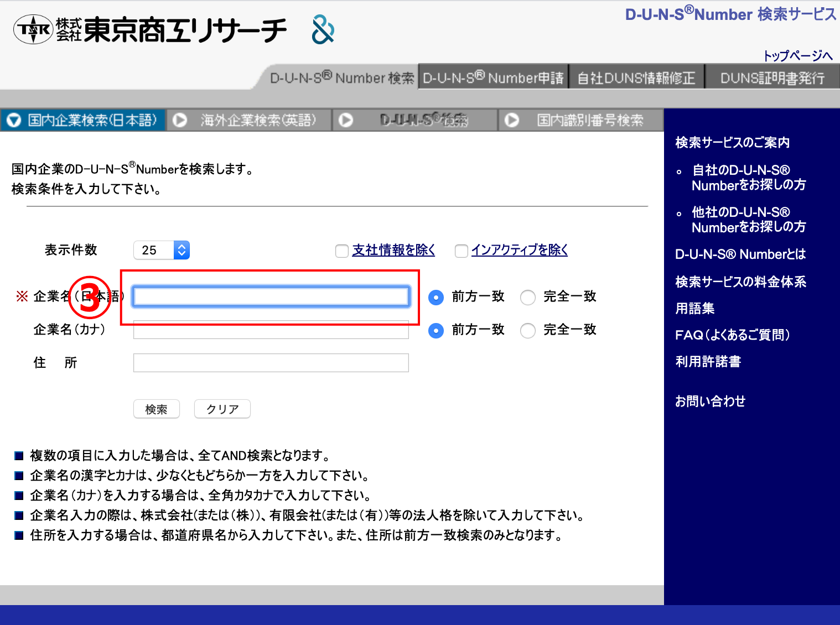Open 検索サービスのご案内 sidebar link
840x625 pixels.
[x=733, y=143]
